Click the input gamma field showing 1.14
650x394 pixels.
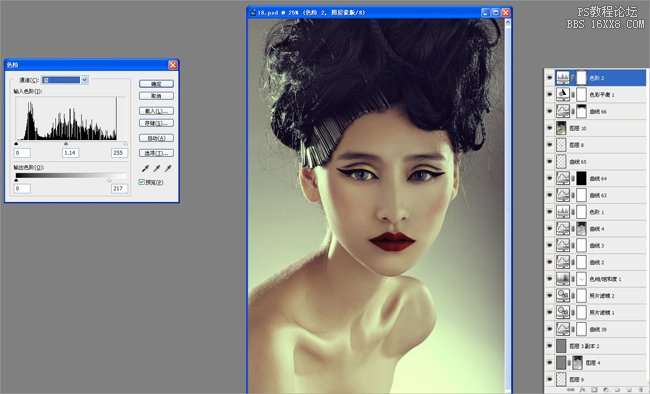(x=70, y=153)
